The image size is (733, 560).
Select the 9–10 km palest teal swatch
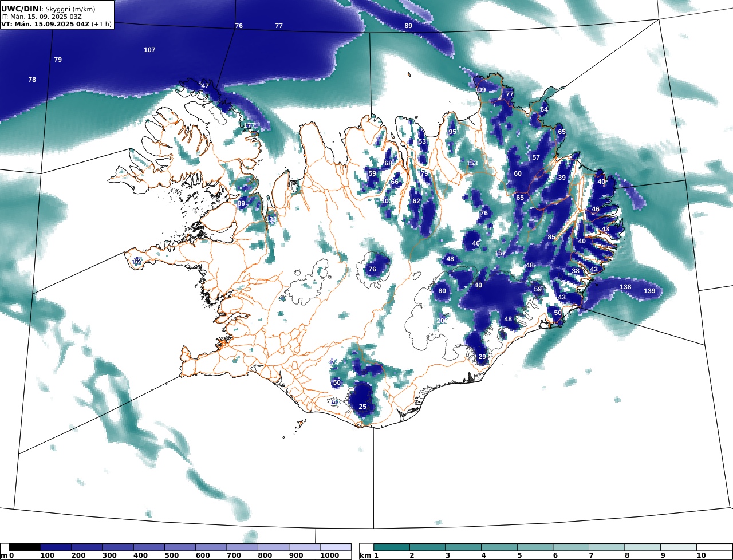pyautogui.click(x=679, y=547)
